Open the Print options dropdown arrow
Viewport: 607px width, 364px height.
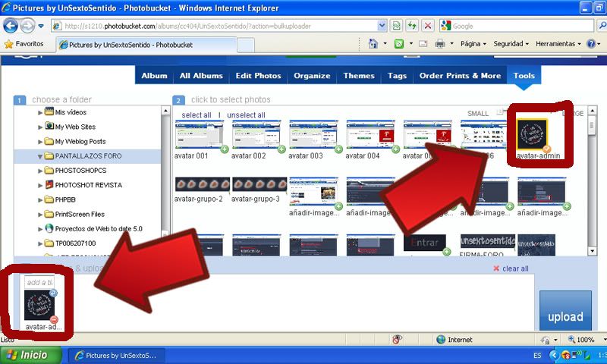click(x=451, y=44)
